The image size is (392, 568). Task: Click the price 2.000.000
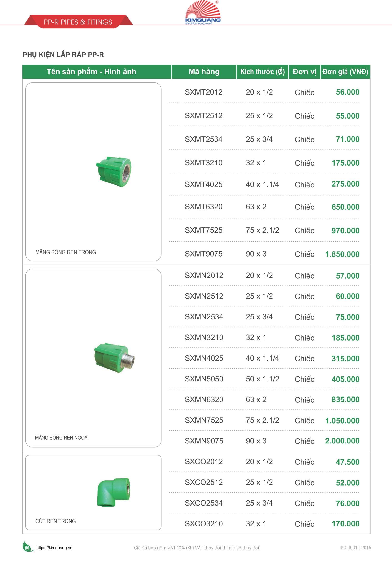pos(342,441)
